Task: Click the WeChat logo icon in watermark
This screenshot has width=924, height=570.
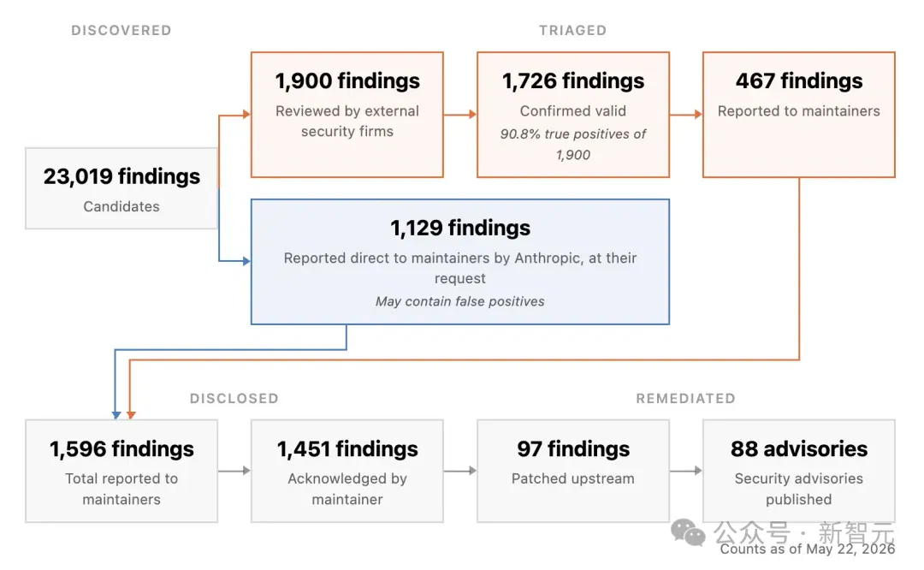Action: 688,532
